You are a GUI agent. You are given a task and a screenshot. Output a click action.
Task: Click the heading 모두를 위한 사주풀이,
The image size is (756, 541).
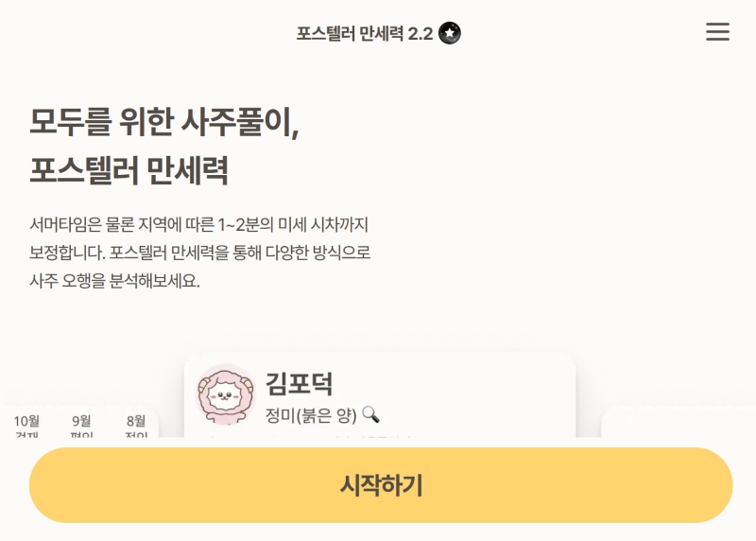click(x=164, y=122)
